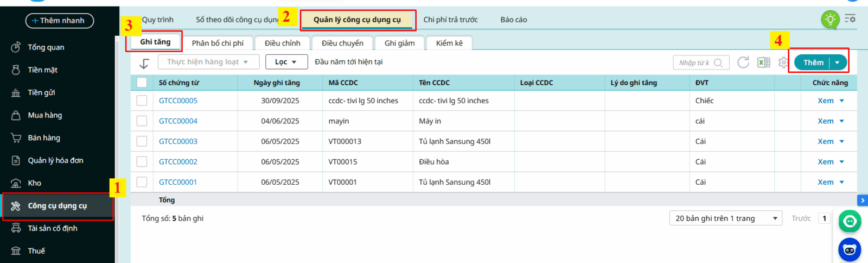
Task: Click the refresh icon in the toolbar
Action: tap(743, 62)
